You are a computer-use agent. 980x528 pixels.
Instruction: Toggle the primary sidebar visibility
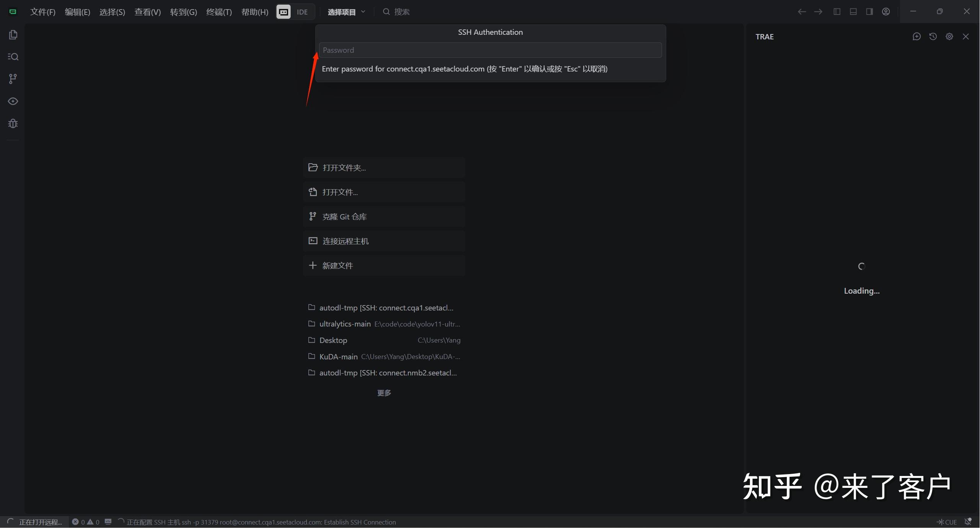point(837,11)
